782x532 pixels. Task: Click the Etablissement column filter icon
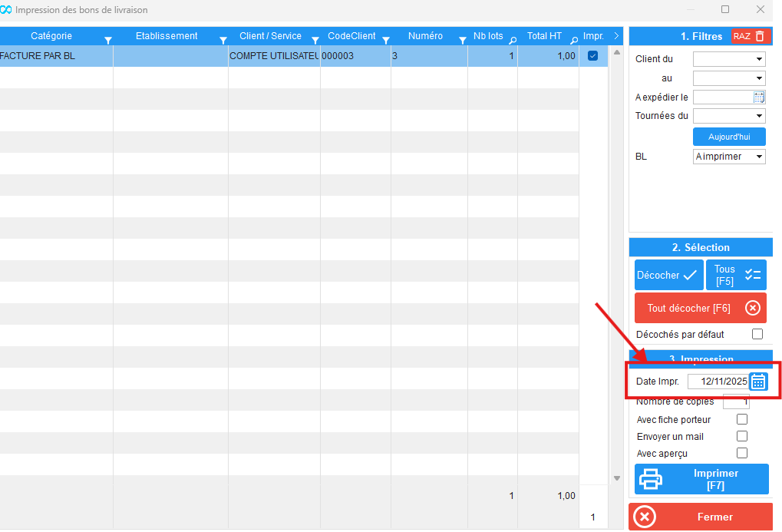point(223,40)
